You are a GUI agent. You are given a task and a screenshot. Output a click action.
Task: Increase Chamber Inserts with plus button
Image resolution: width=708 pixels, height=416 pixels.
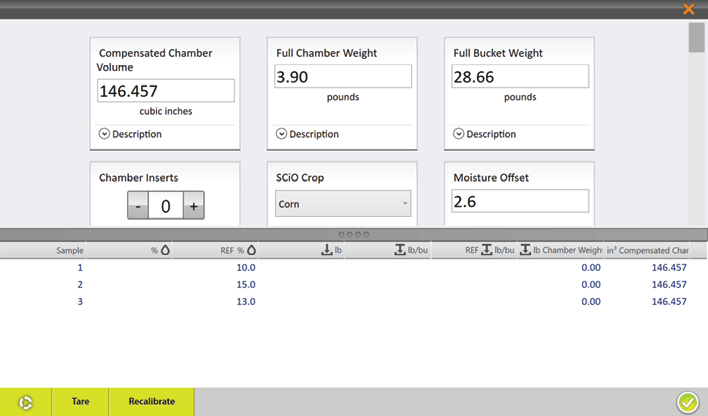(193, 207)
